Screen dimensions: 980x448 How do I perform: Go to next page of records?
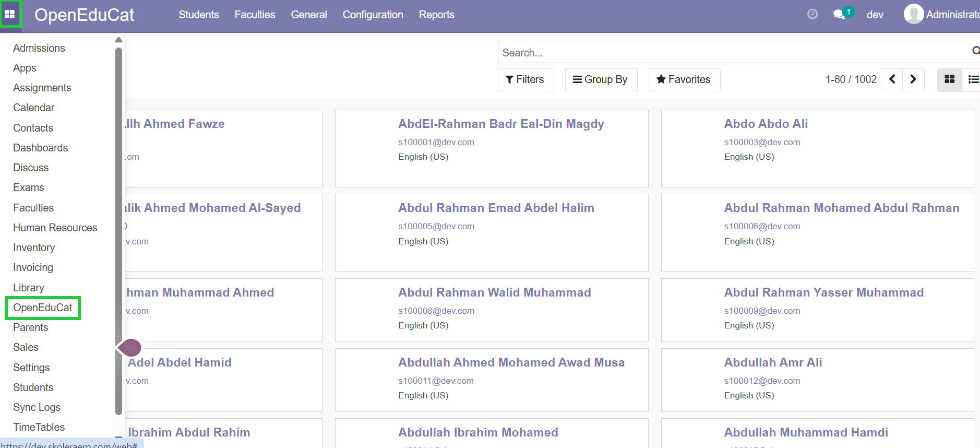click(913, 79)
